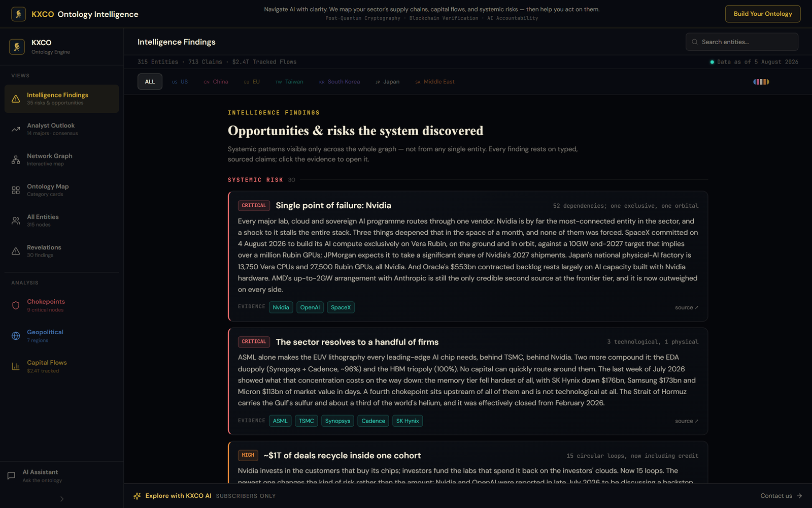Click the Network Graph node icon
The width and height of the screenshot is (812, 508).
pos(16,160)
